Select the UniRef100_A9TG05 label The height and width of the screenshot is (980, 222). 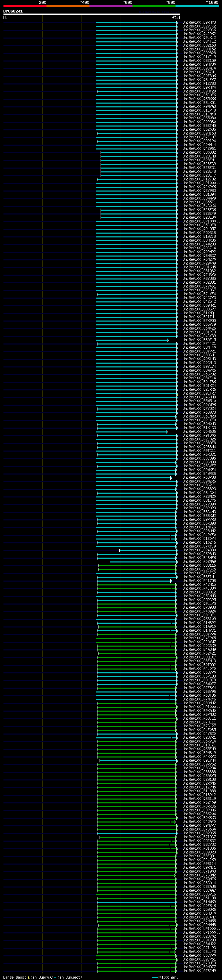[x=199, y=436]
